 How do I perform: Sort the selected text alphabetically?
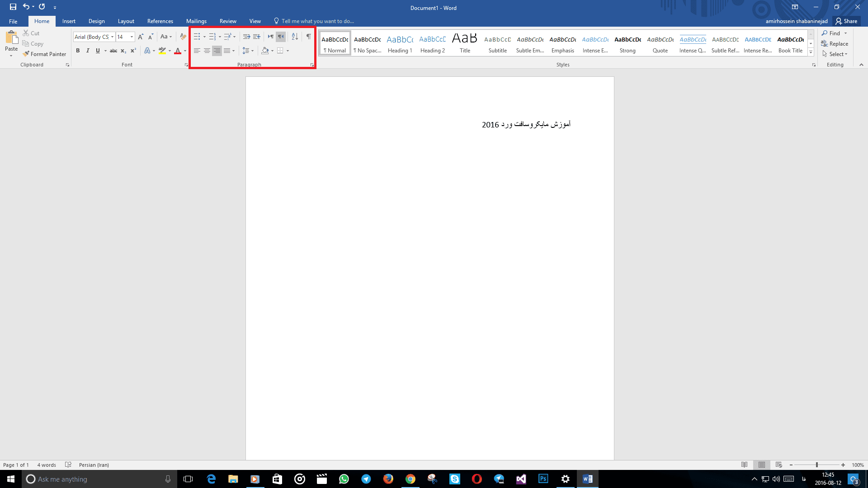295,37
